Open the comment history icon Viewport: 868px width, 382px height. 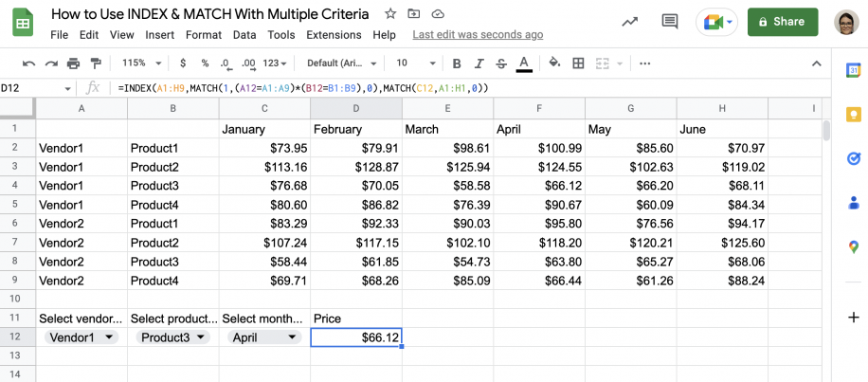[670, 22]
